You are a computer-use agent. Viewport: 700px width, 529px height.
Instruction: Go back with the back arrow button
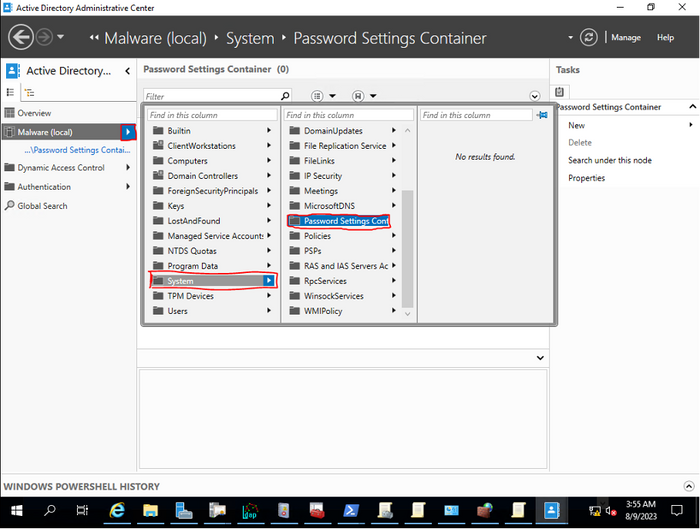tap(21, 37)
